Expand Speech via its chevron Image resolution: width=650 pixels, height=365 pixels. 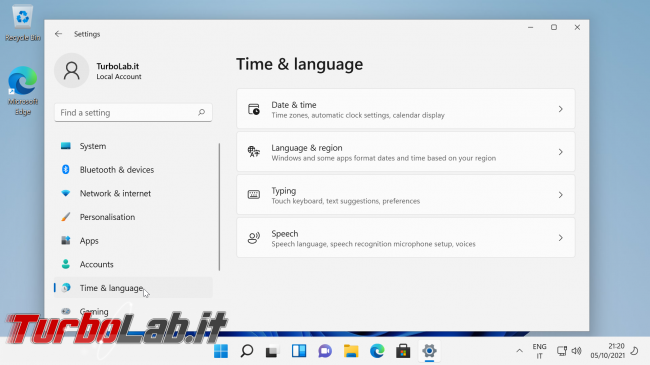[560, 238]
